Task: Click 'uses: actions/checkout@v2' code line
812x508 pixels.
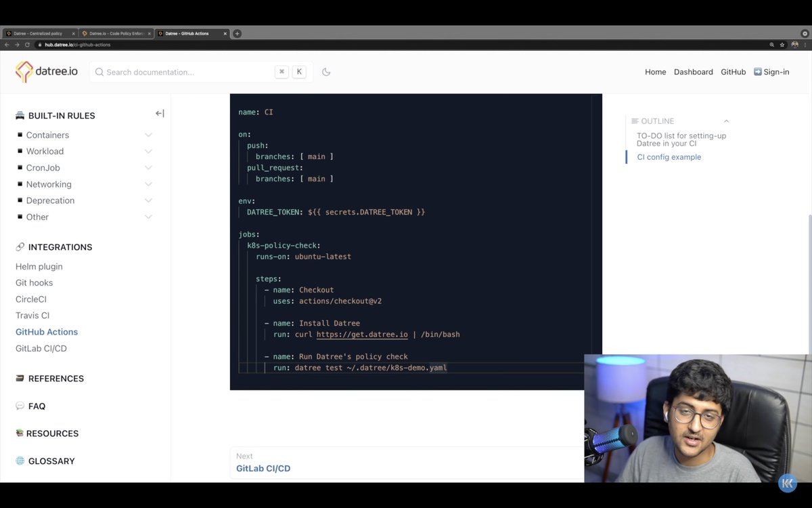Action: pyautogui.click(x=328, y=301)
